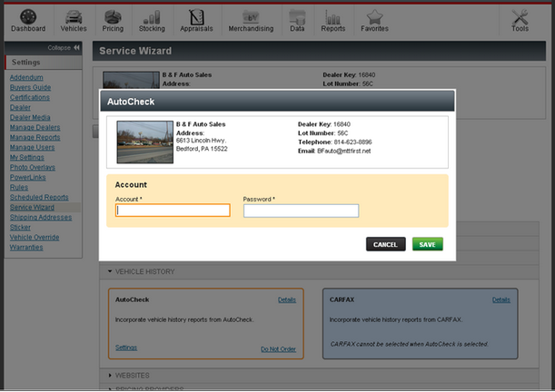This screenshot has height=392, width=555.
Task: Open Shipping Addresses link
Action: pyautogui.click(x=41, y=218)
